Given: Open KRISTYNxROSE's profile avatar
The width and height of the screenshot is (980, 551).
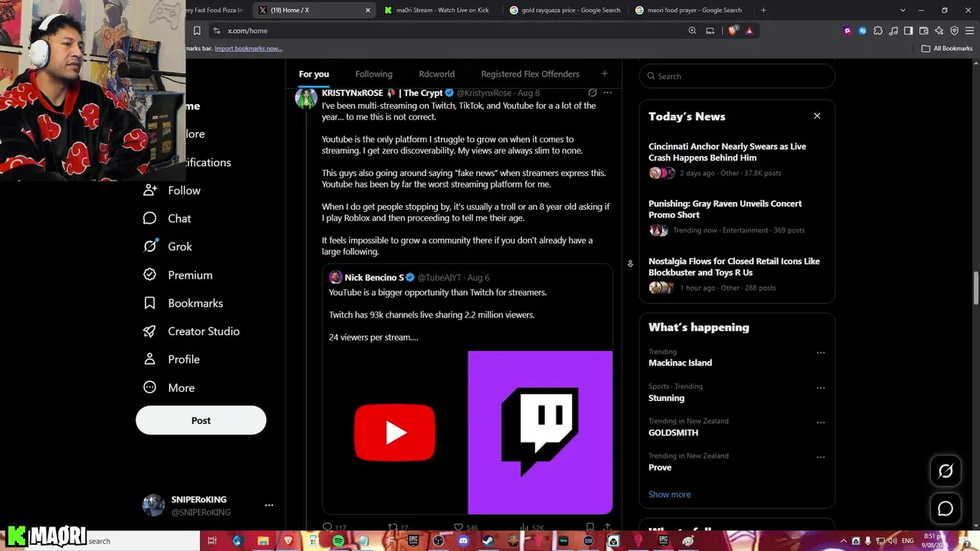Looking at the screenshot, I should 306,99.
